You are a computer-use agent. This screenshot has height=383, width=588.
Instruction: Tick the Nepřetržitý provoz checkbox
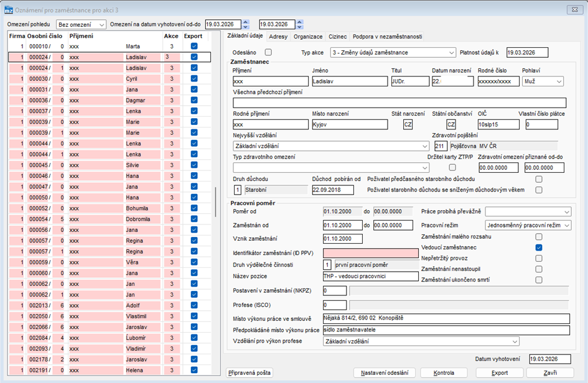tap(539, 258)
